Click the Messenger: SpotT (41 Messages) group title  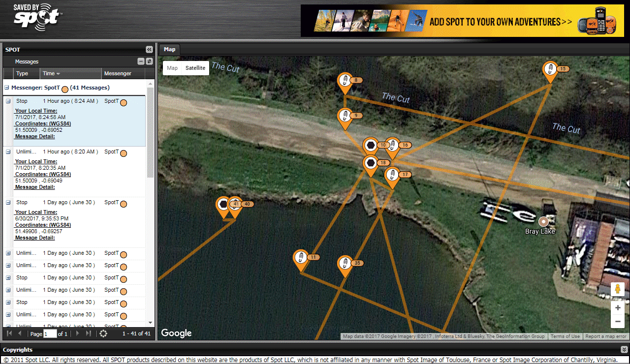pyautogui.click(x=61, y=88)
